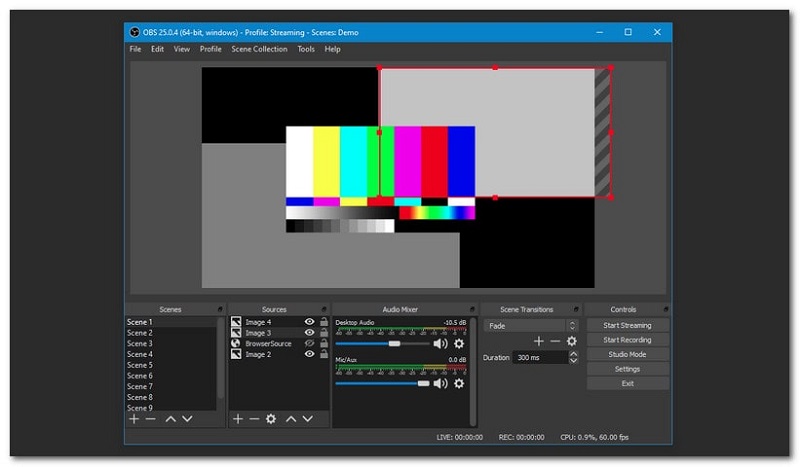Open the Scene Collection menu
Screen dimensions: 800x467
[x=259, y=49]
